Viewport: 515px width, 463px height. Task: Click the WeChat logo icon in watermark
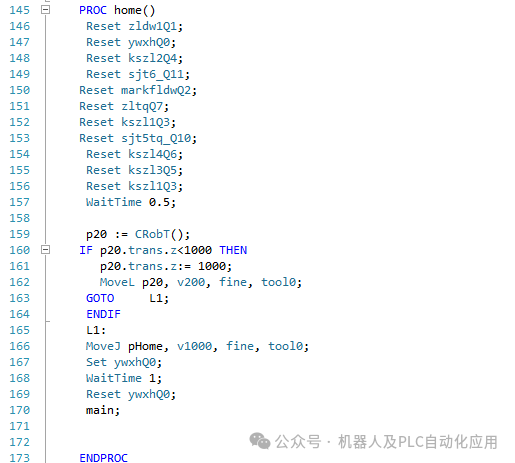(x=260, y=441)
